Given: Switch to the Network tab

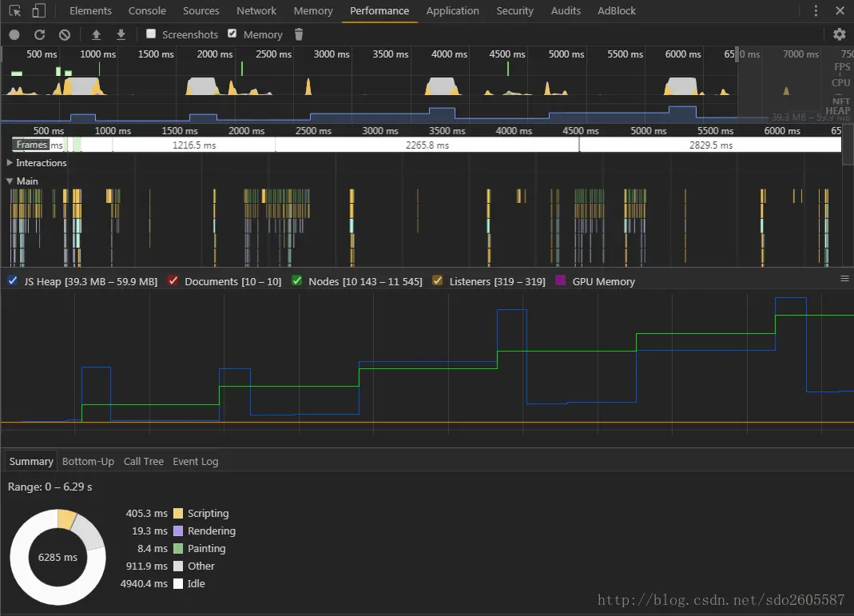Looking at the screenshot, I should click(x=256, y=11).
